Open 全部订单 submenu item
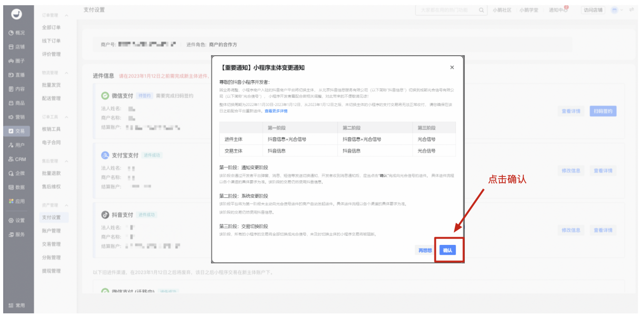Viewport: 644px width, 320px height. [x=51, y=28]
